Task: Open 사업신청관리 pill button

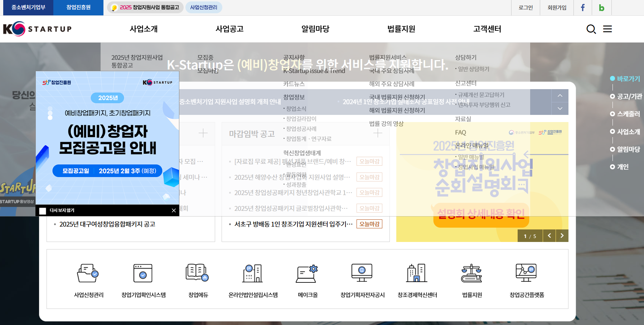Action: [204, 8]
